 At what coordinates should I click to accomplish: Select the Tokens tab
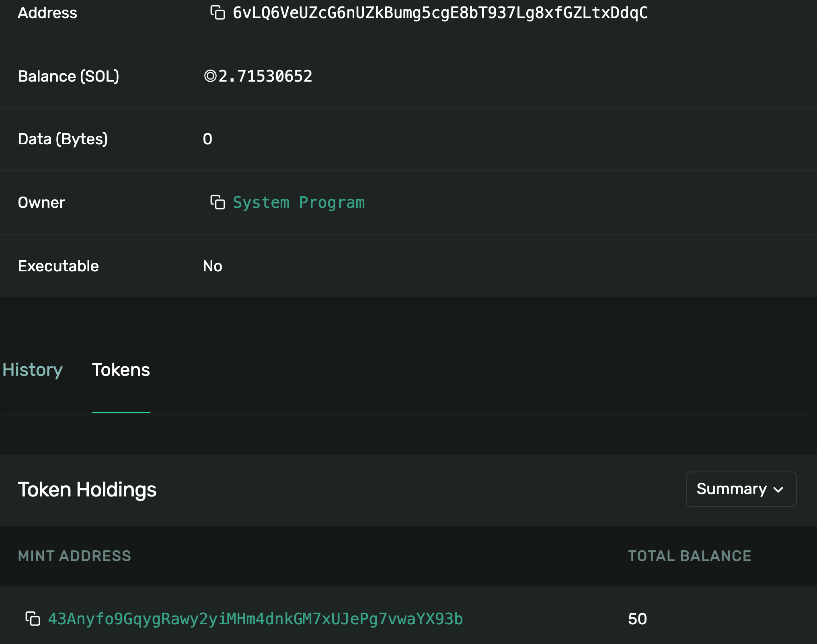[121, 370]
